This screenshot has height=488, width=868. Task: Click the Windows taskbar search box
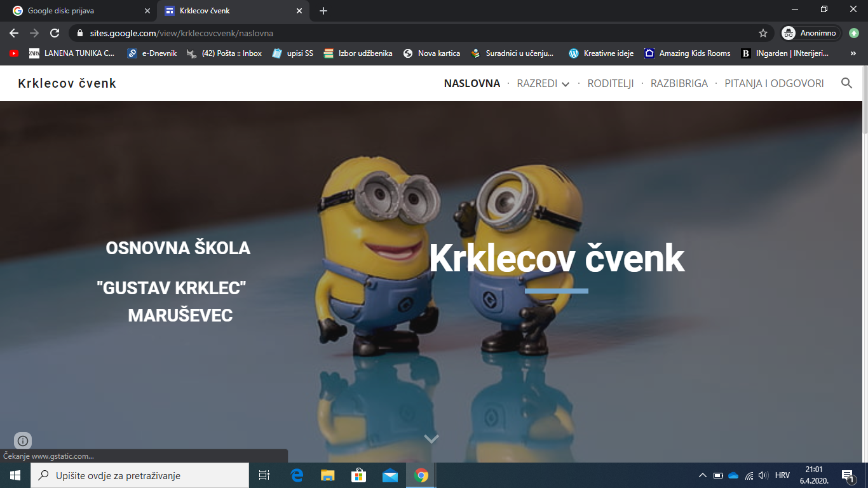click(140, 475)
